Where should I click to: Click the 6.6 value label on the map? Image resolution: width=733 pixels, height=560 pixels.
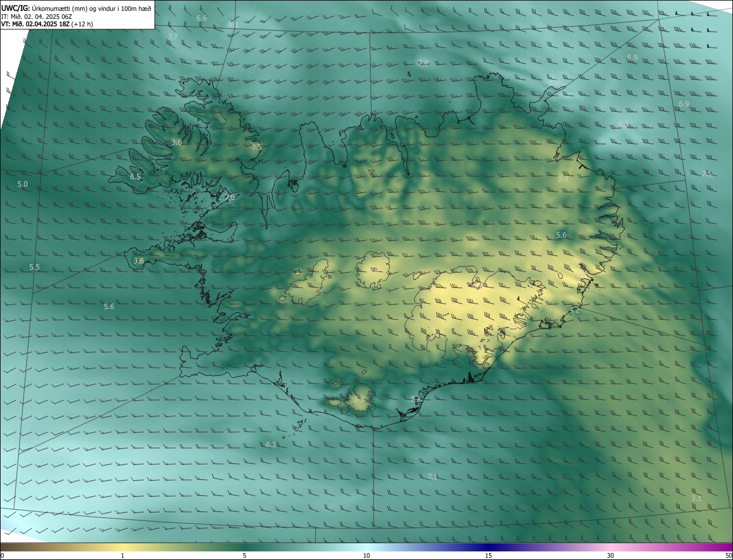click(202, 18)
